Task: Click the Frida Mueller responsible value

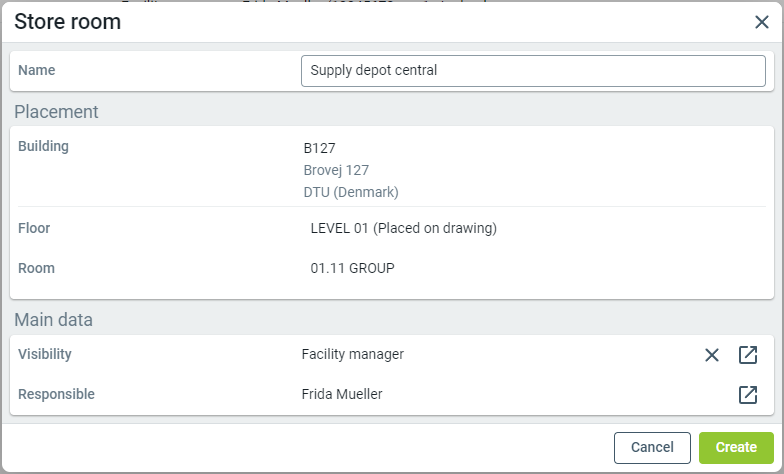Action: tap(342, 394)
